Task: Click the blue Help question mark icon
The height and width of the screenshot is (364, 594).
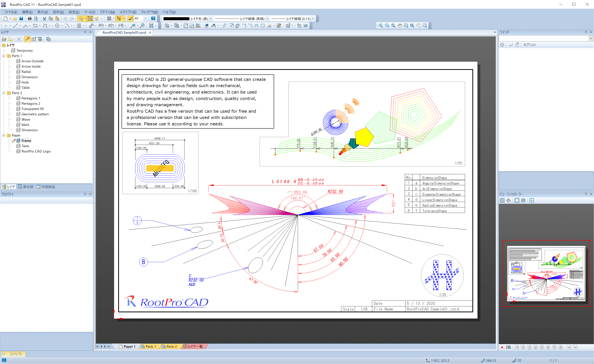Action: click(153, 19)
